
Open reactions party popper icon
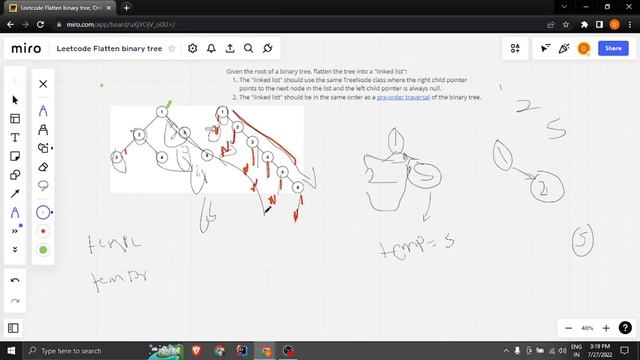tap(564, 48)
